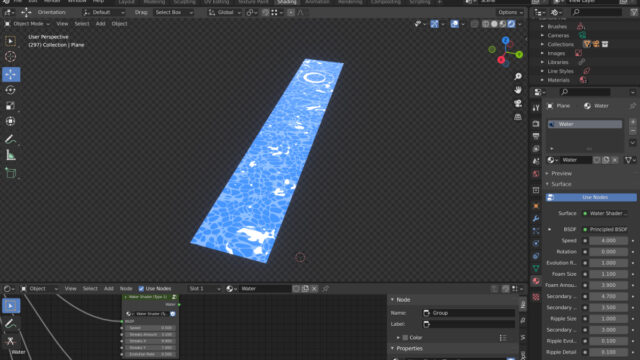The width and height of the screenshot is (640, 360).
Task: Click the Speed value slider 4.000
Action: (608, 241)
